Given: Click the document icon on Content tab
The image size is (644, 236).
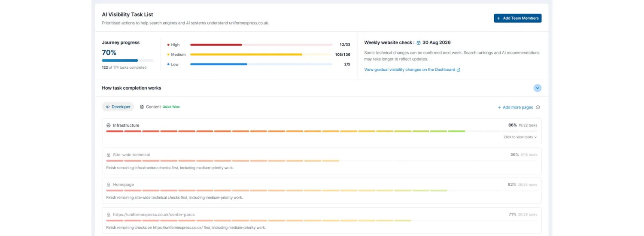Looking at the screenshot, I should 142,107.
